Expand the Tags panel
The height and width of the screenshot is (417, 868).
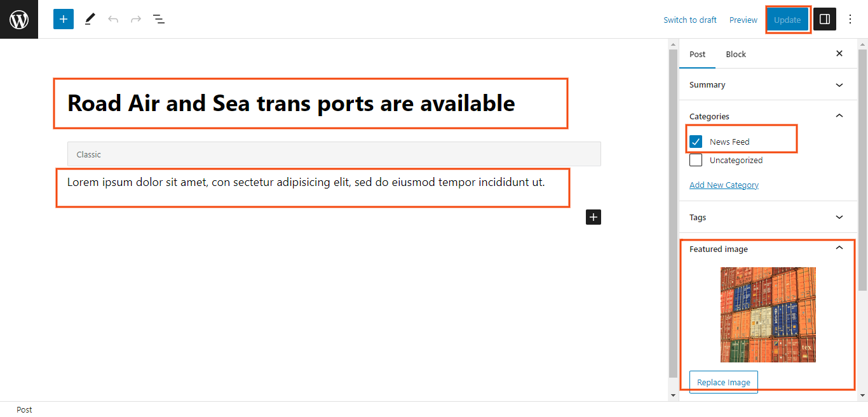pos(839,217)
